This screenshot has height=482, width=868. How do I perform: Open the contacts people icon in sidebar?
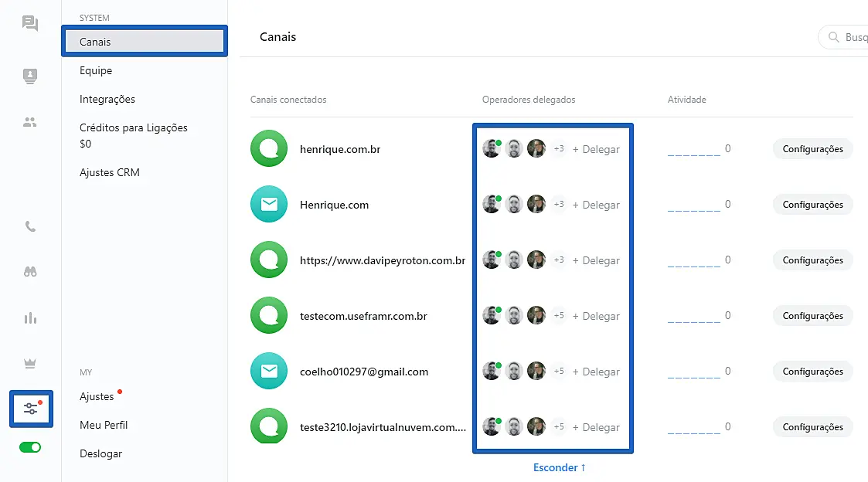pos(30,122)
